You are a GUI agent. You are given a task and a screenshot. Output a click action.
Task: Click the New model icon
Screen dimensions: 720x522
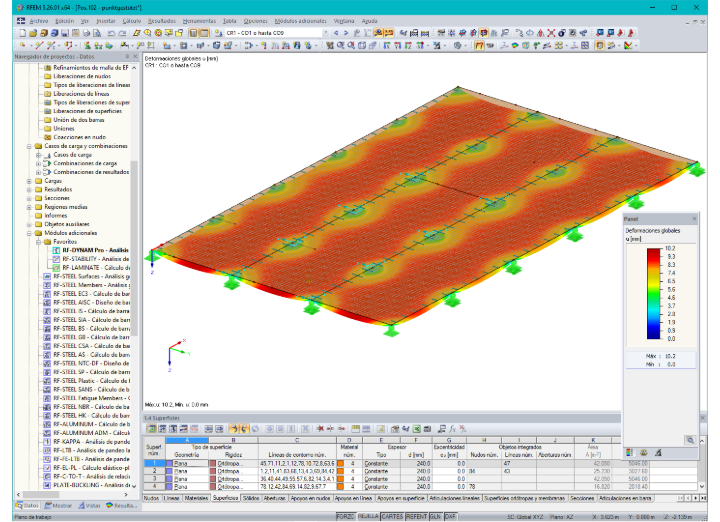[x=22, y=33]
